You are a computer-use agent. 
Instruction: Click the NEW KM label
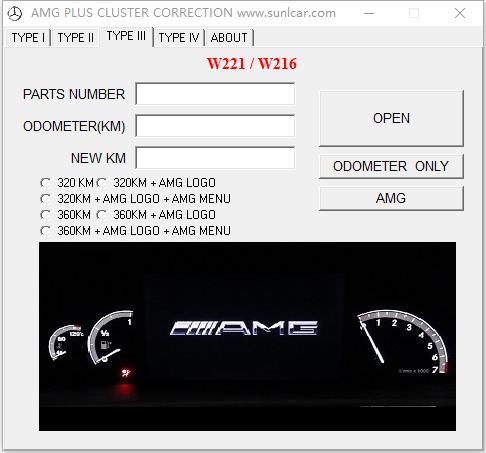pyautogui.click(x=98, y=158)
